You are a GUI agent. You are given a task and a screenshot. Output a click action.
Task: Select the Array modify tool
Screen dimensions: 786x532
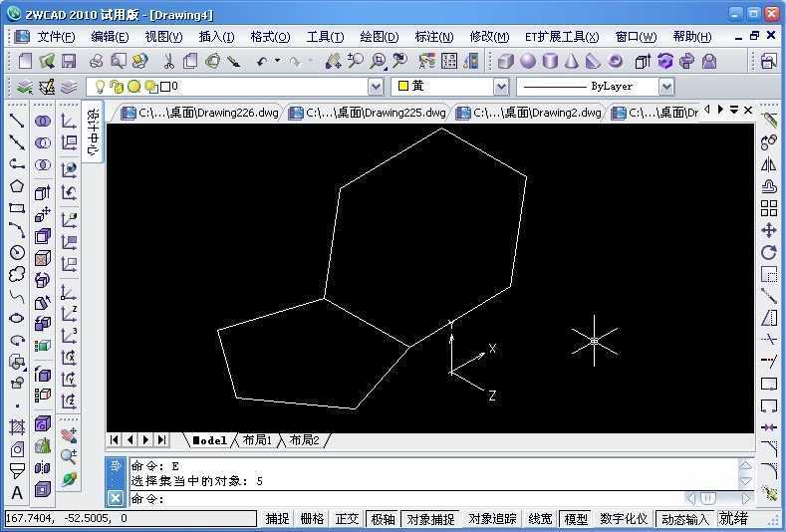click(x=768, y=208)
